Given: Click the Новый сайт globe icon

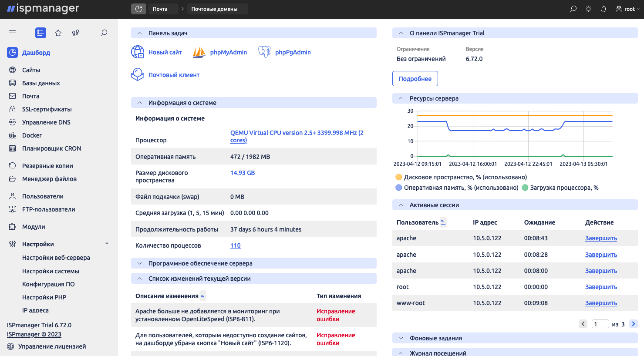Looking at the screenshot, I should pos(138,52).
